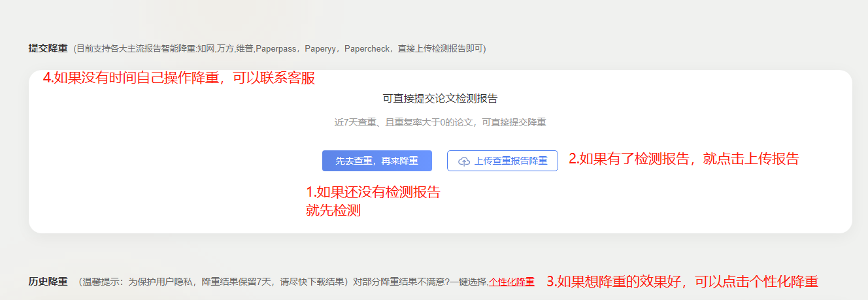Click the 上传查重报告降重 button
Screen dimensions: 868x300
click(x=502, y=161)
